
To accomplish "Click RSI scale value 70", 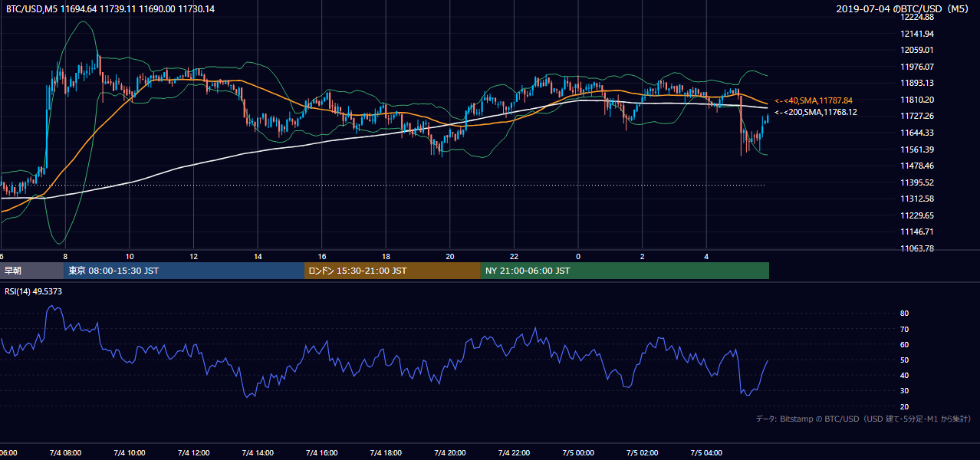I will 904,329.
